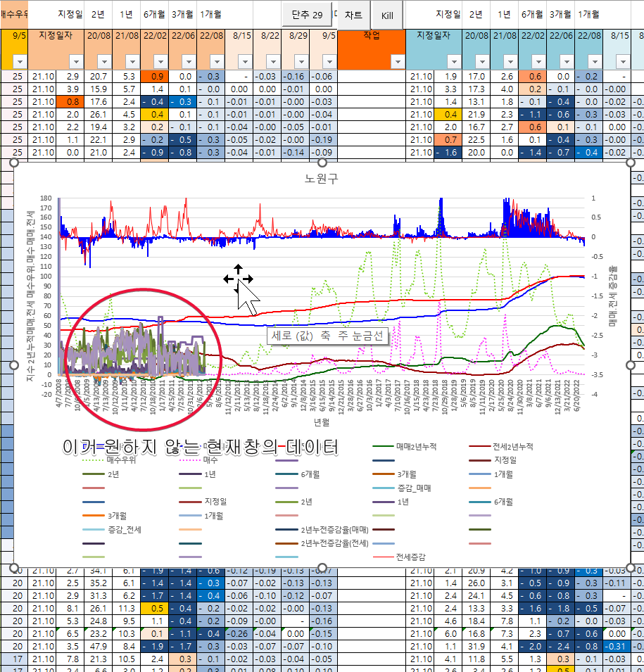Select the horizontal axis title 년월
644x672 pixels.
(322, 423)
